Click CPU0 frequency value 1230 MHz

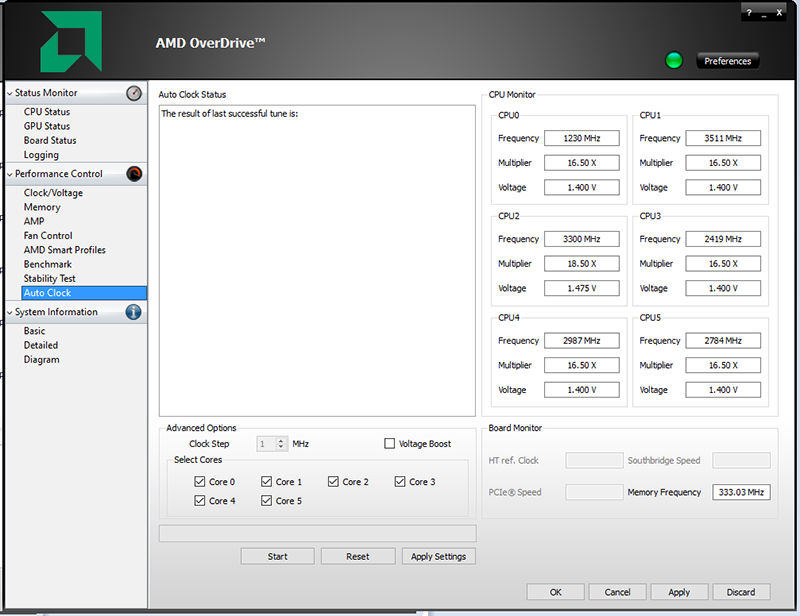[x=582, y=138]
